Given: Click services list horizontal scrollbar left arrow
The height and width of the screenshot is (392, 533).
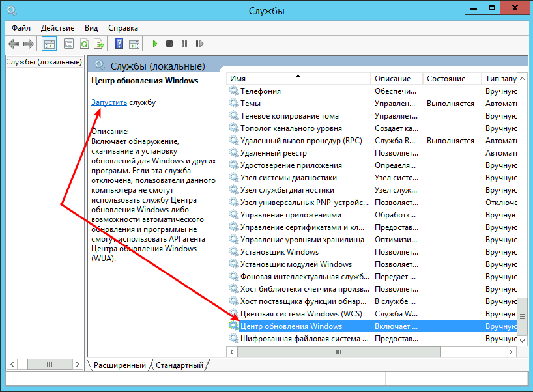Looking at the screenshot, I should [232, 352].
